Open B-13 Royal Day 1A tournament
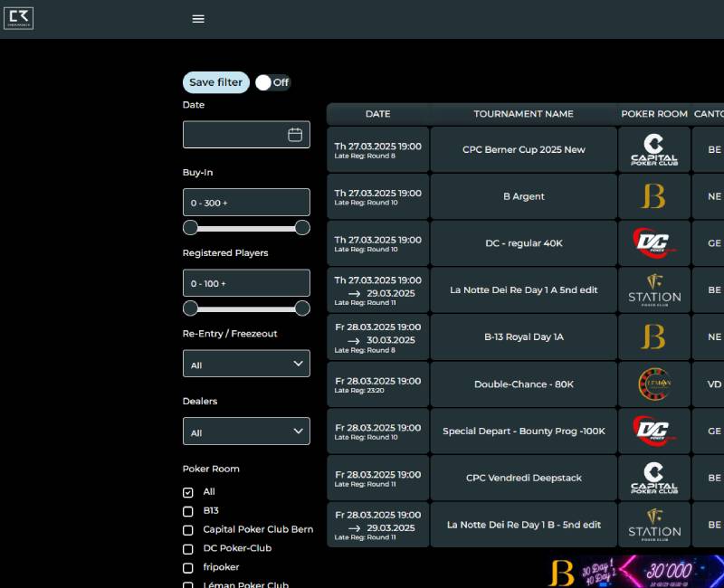This screenshot has width=724, height=588. 523,337
